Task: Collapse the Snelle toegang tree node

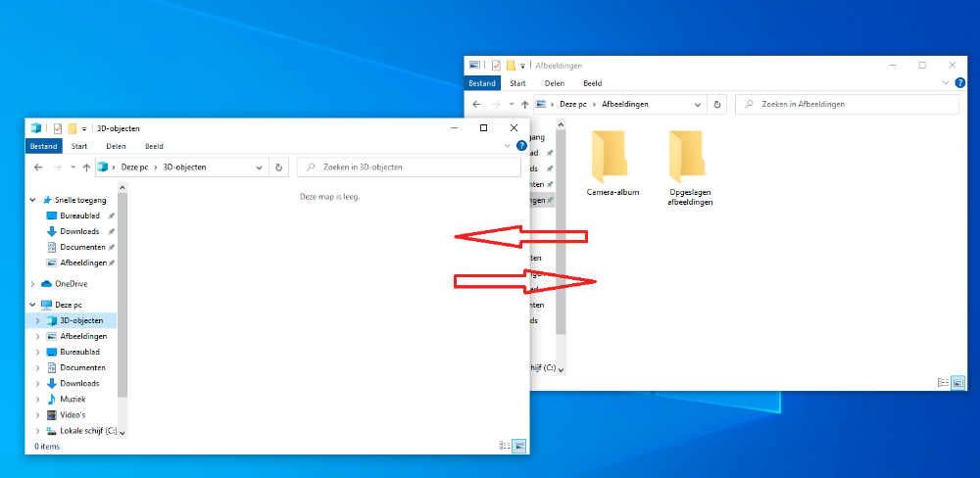Action: (x=33, y=200)
